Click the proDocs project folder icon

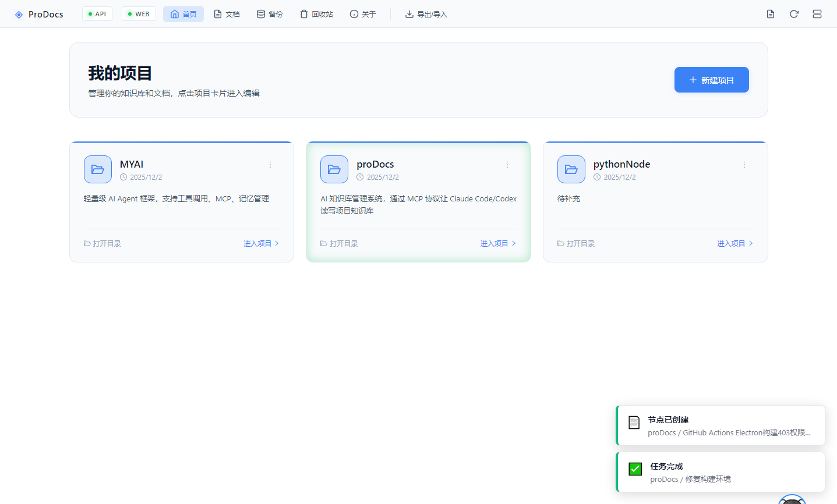point(334,169)
